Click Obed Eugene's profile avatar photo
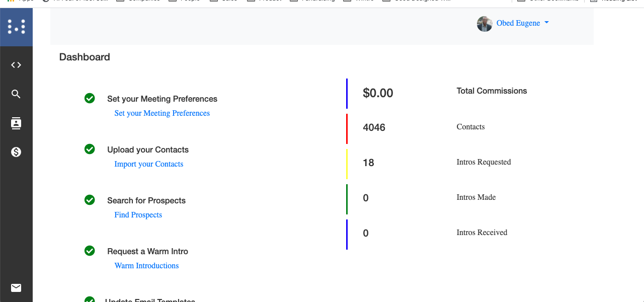The width and height of the screenshot is (644, 302). tap(485, 24)
